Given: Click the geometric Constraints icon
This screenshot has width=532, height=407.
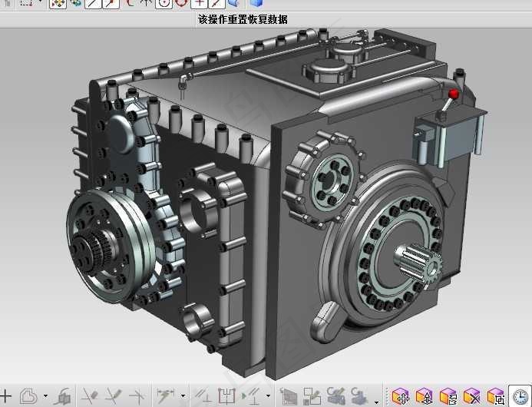Looking at the screenshot, I should tap(203, 395).
